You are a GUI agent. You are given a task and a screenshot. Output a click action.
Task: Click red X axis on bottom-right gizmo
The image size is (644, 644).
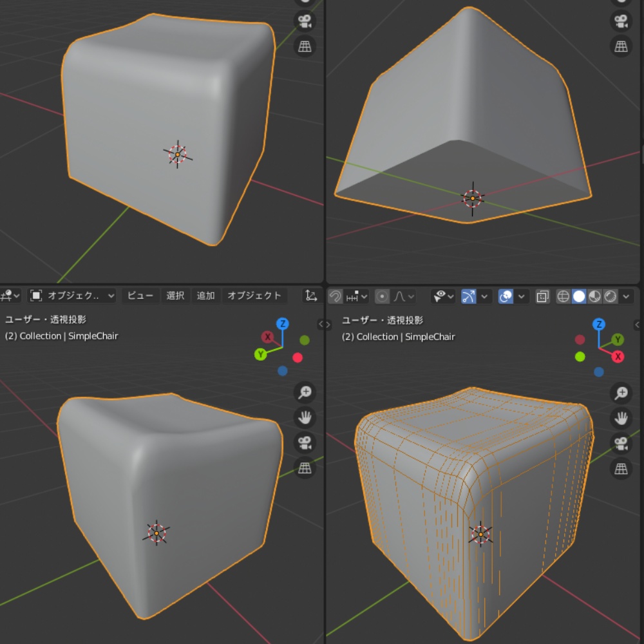pos(618,357)
